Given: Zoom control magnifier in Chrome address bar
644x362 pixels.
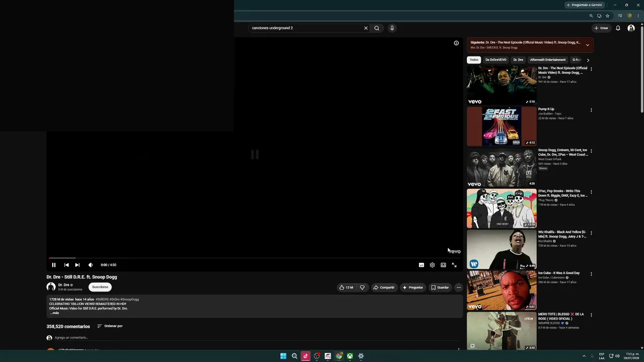Looking at the screenshot, I should (x=591, y=16).
